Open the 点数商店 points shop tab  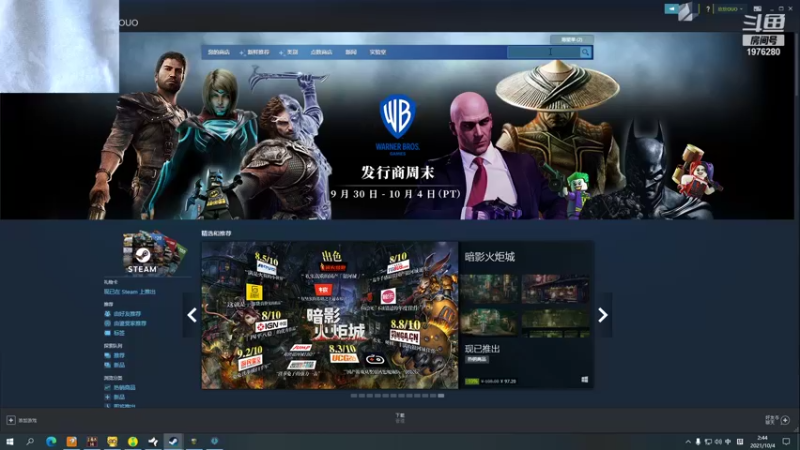pyautogui.click(x=321, y=52)
